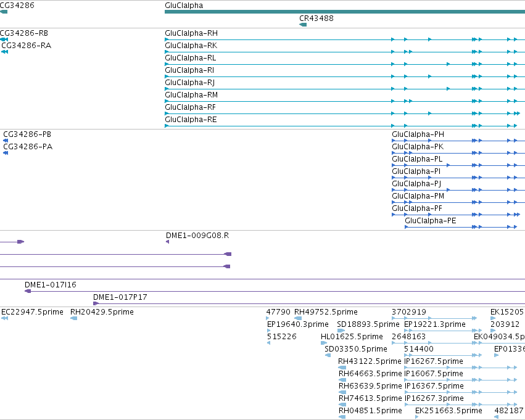525x420 pixels.
Task: Click the 482187 feature label
Action: pyautogui.click(x=508, y=411)
